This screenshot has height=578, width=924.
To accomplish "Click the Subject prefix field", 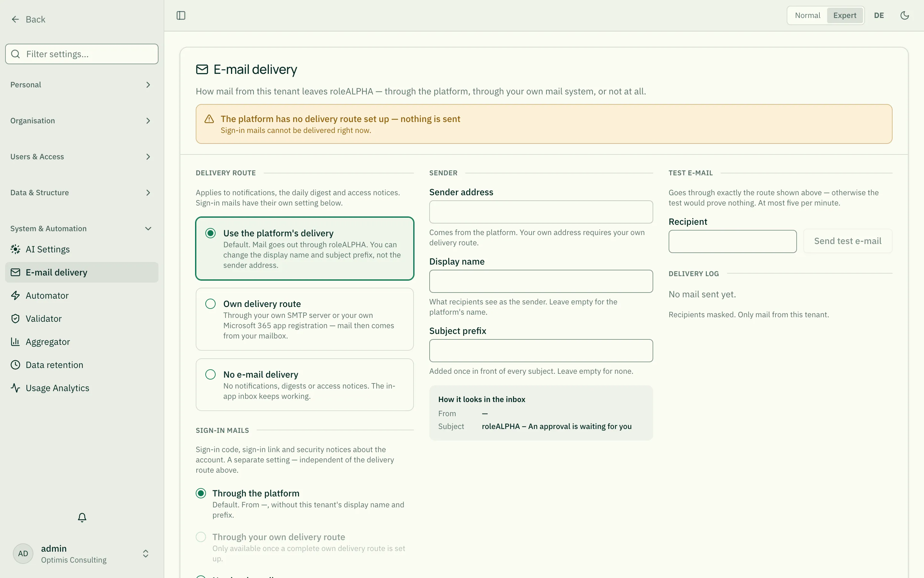I will click(541, 351).
